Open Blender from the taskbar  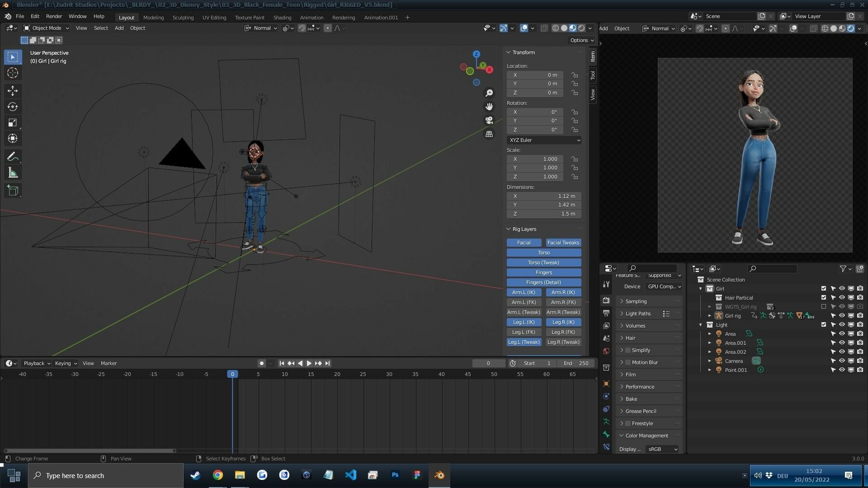click(439, 475)
